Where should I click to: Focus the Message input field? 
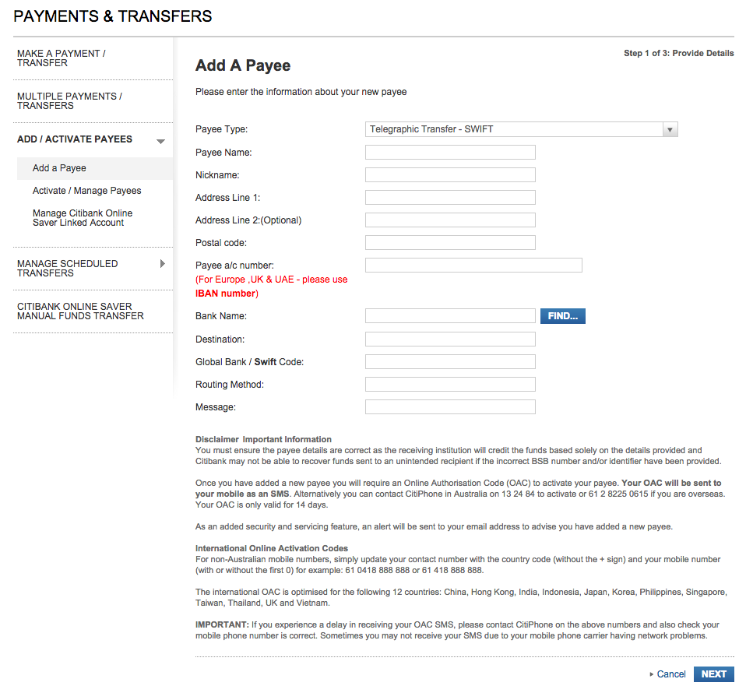(450, 407)
